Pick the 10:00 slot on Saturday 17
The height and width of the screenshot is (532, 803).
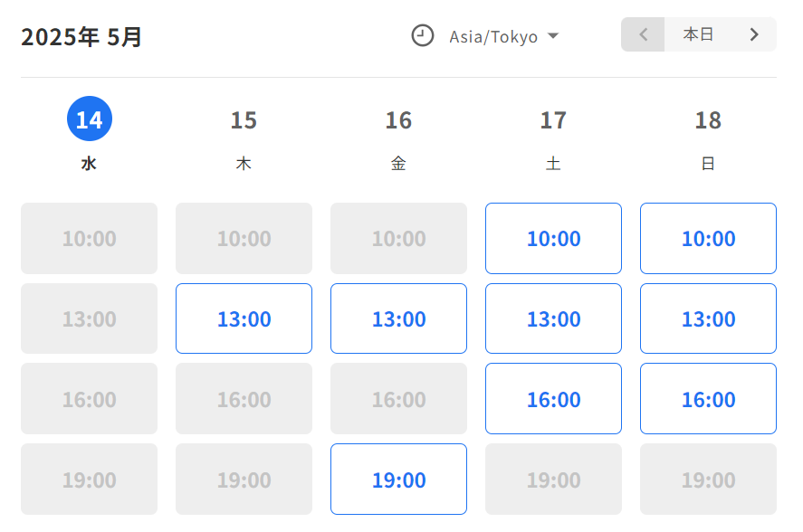point(554,238)
